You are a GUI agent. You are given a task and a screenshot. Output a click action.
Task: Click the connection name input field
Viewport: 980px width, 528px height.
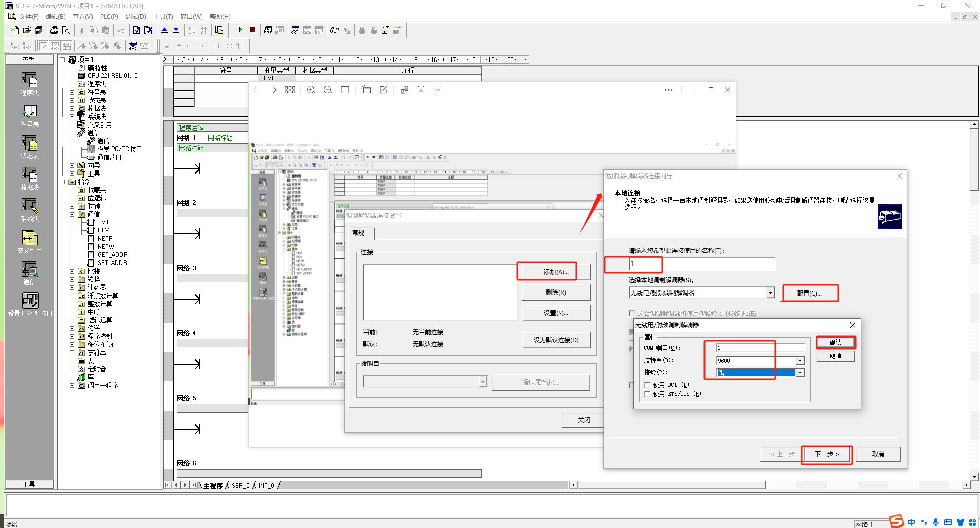click(701, 263)
